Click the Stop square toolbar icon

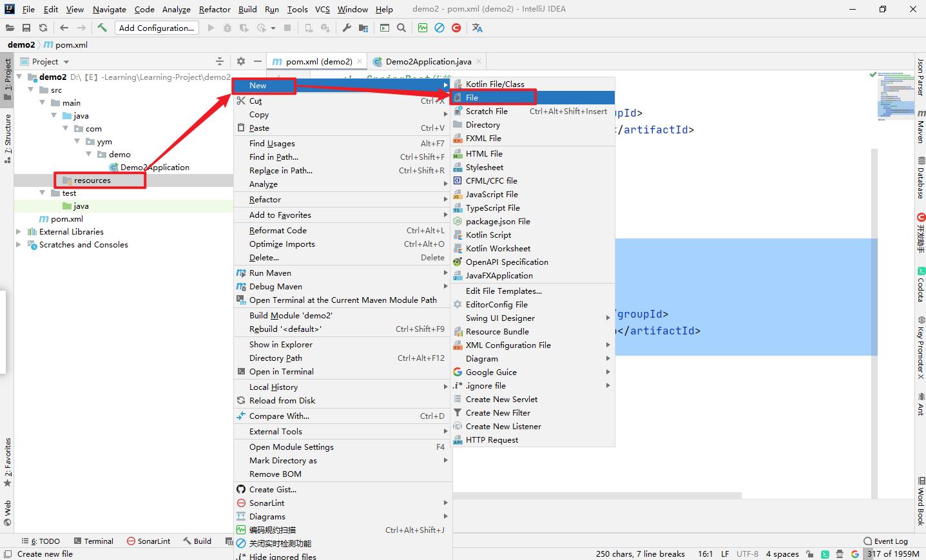(x=287, y=28)
